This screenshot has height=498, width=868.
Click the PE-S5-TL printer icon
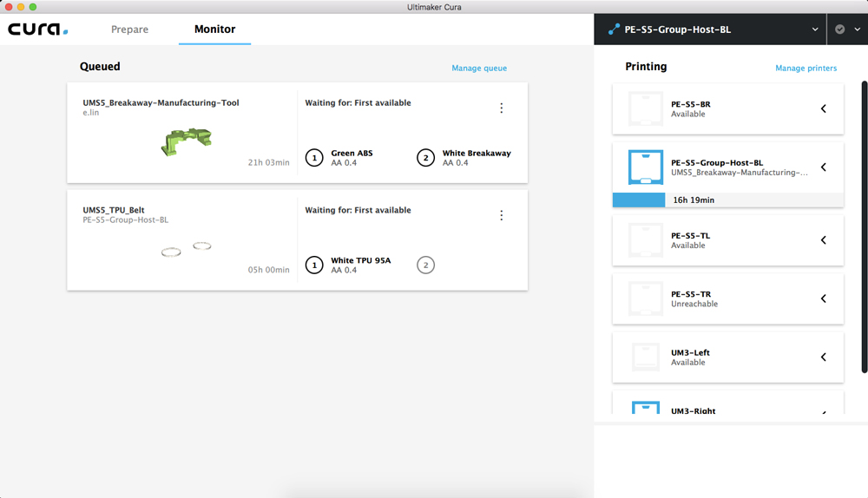tap(645, 240)
